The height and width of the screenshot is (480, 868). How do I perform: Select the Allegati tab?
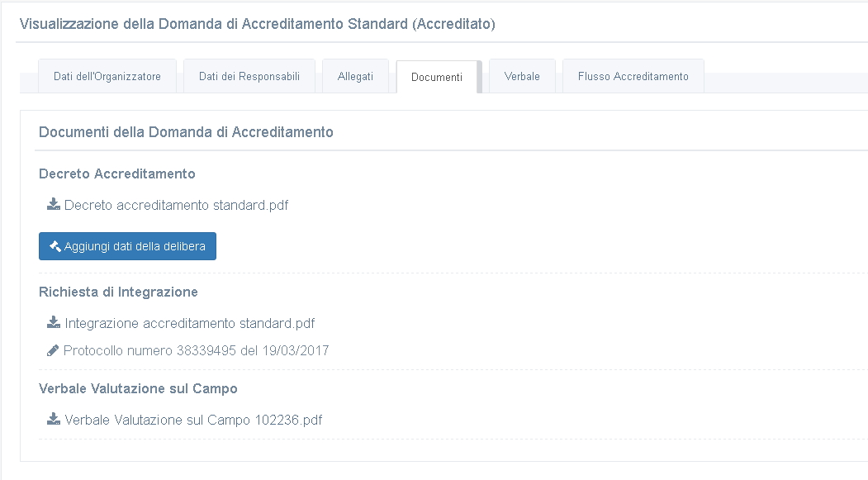355,76
